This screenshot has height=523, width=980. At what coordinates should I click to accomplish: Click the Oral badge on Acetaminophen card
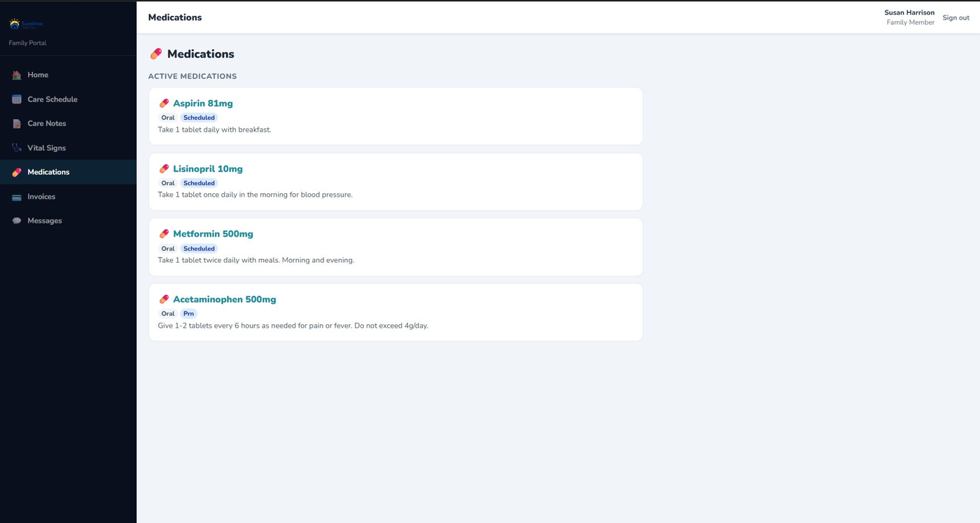[x=168, y=314]
